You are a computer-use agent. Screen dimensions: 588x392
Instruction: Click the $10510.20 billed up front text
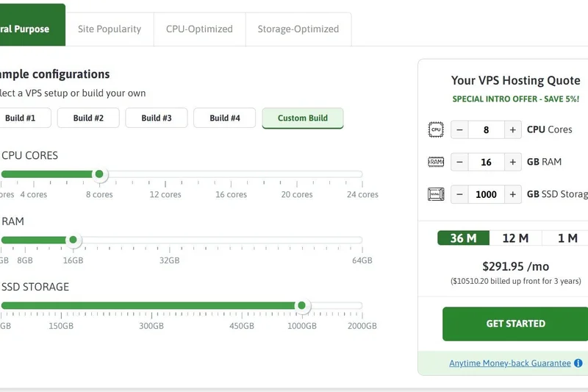point(516,281)
